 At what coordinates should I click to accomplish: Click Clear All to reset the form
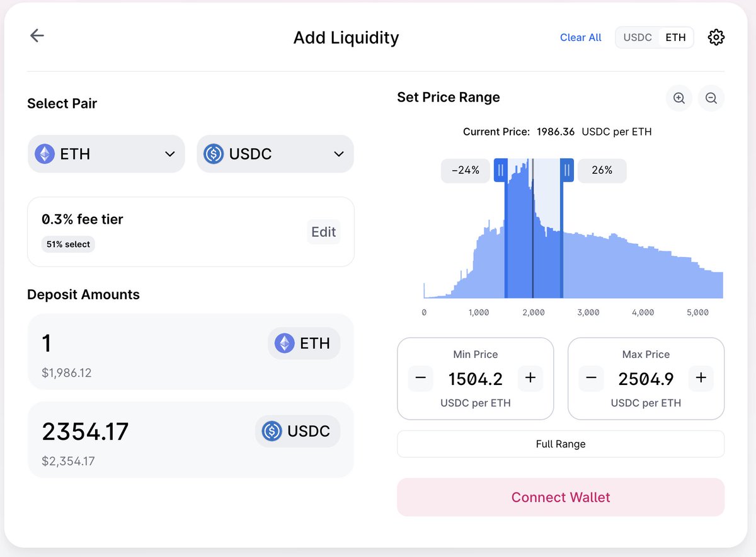pyautogui.click(x=580, y=37)
